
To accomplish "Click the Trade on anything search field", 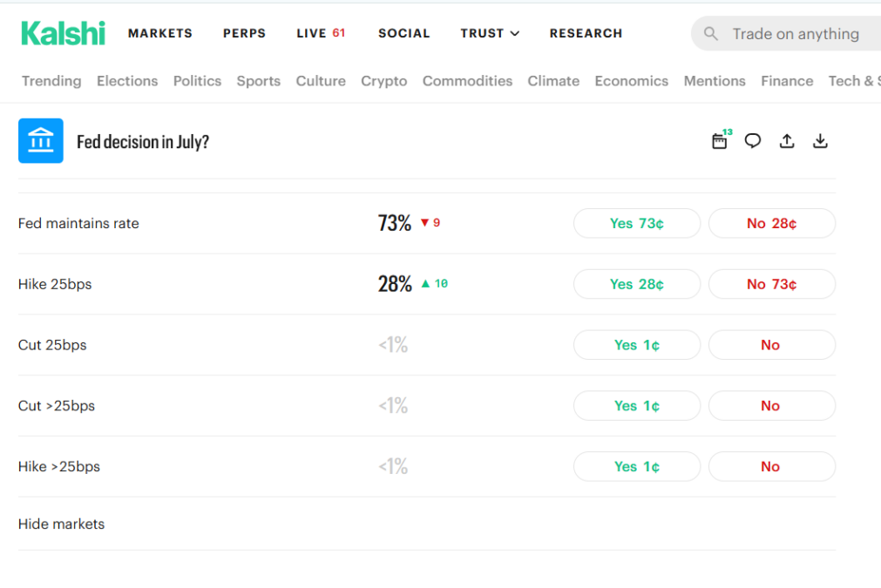I will 787,34.
